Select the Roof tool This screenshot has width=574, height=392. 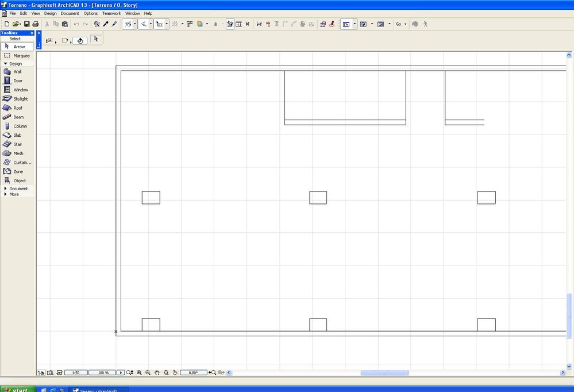(x=17, y=107)
